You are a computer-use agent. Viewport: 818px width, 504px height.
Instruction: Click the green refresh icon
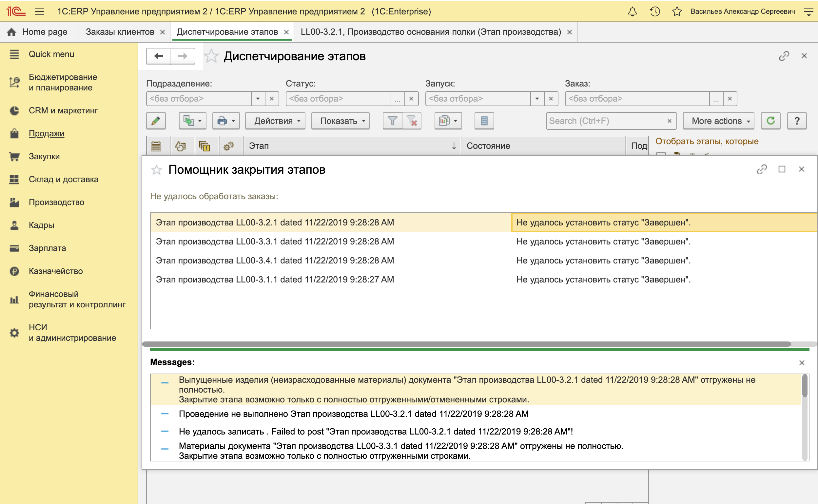point(770,121)
